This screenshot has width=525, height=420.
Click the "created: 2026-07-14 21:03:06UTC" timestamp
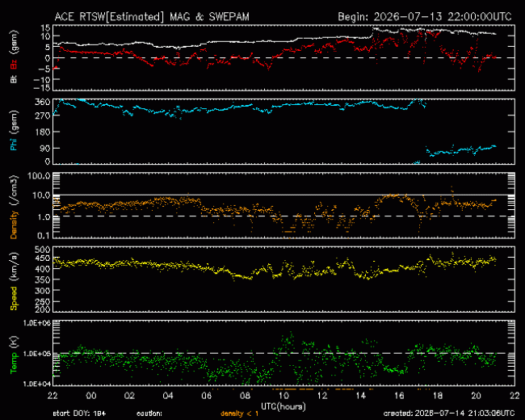tap(449, 414)
